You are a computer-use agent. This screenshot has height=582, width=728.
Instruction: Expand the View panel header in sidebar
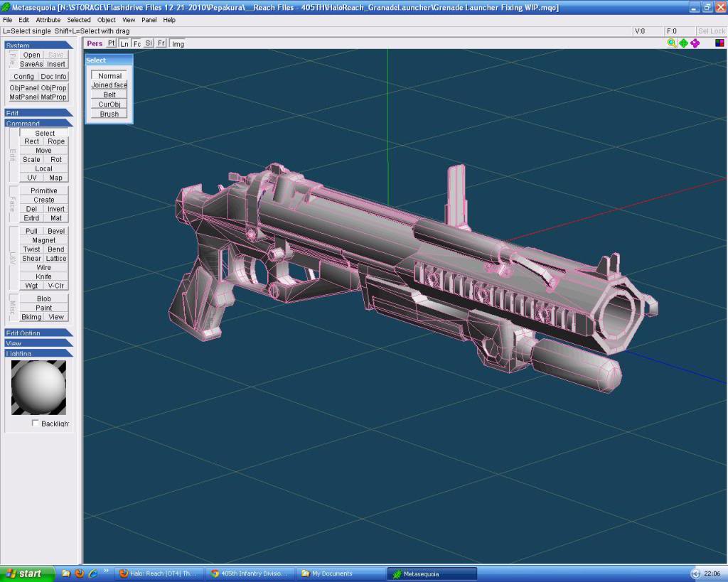tap(38, 343)
